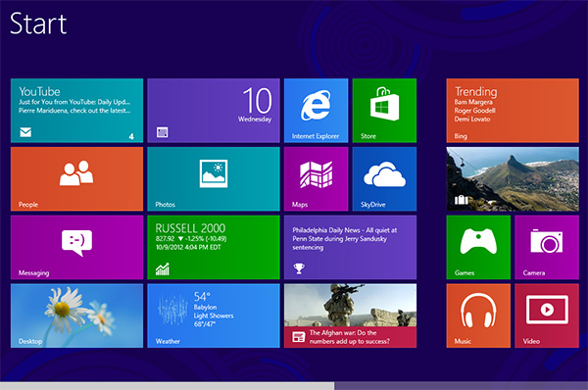The height and width of the screenshot is (390, 588).
Task: Launch the Games tile
Action: click(x=478, y=247)
